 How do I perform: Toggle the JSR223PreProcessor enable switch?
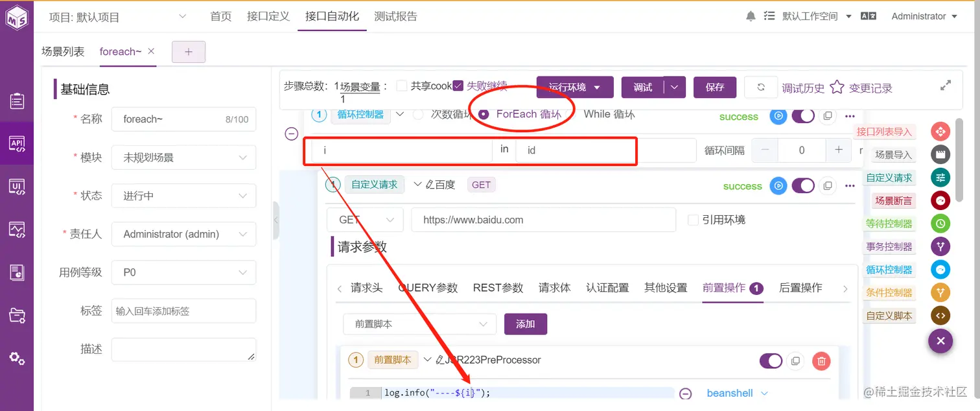(771, 360)
